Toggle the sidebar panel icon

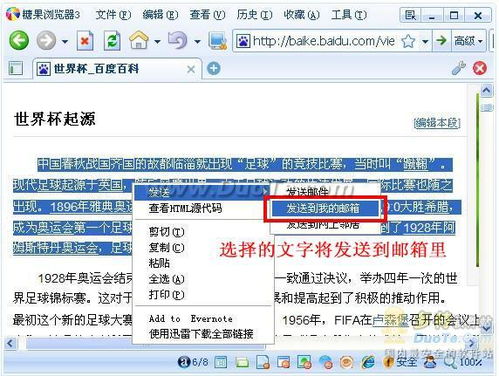[16, 68]
